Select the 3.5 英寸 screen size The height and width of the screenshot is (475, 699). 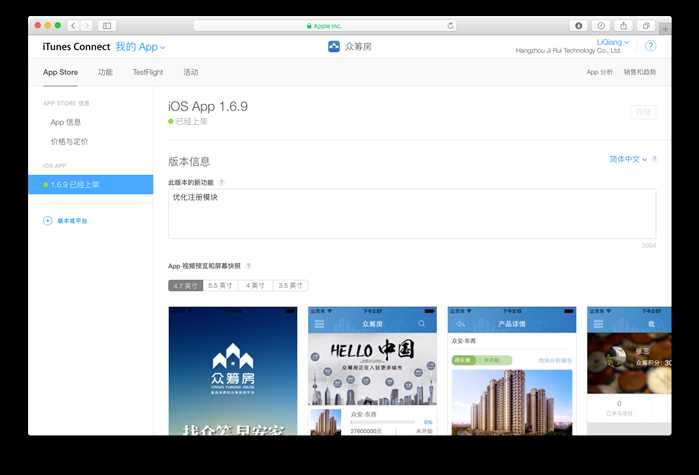pyautogui.click(x=290, y=286)
